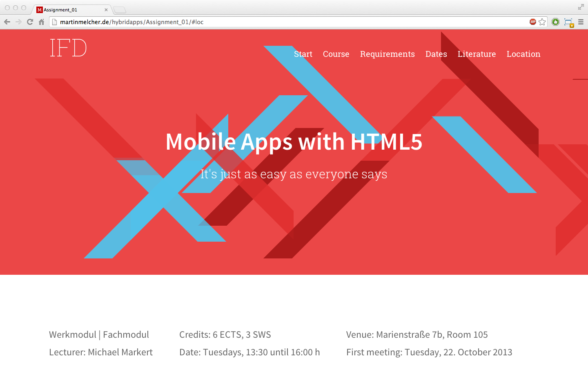Click the IFD site logo
588x368 pixels.
tap(68, 48)
